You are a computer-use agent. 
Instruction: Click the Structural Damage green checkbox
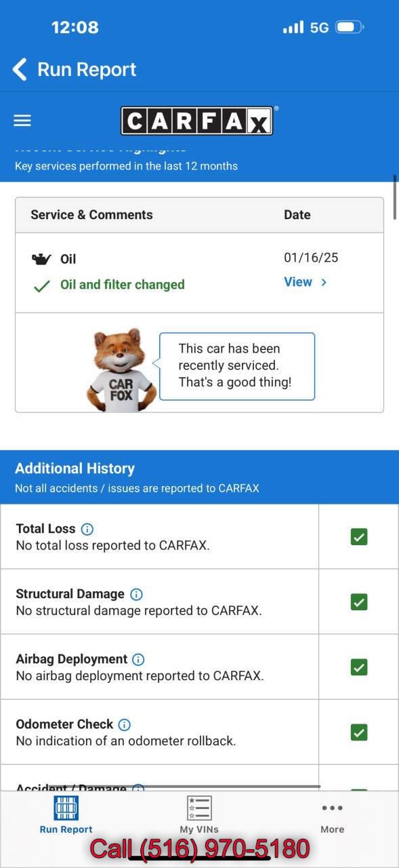[359, 602]
